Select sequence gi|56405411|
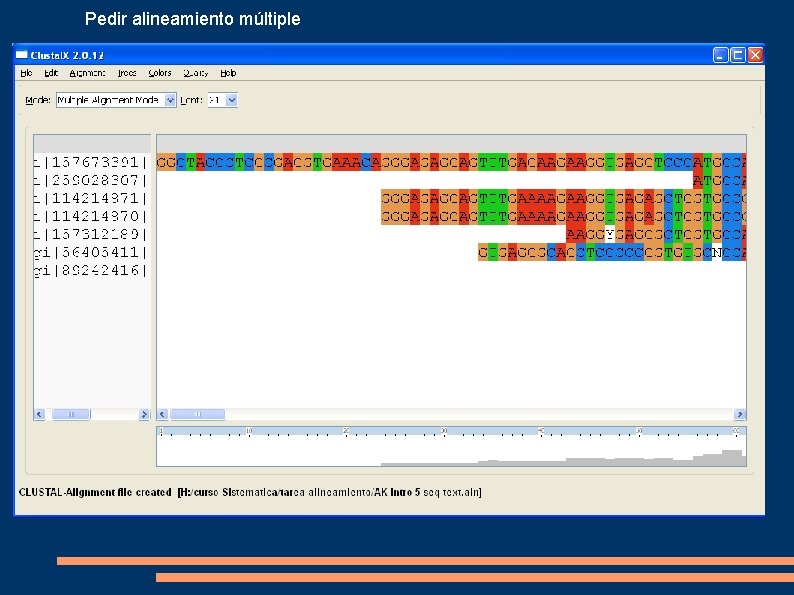This screenshot has width=794, height=595. pyautogui.click(x=91, y=252)
